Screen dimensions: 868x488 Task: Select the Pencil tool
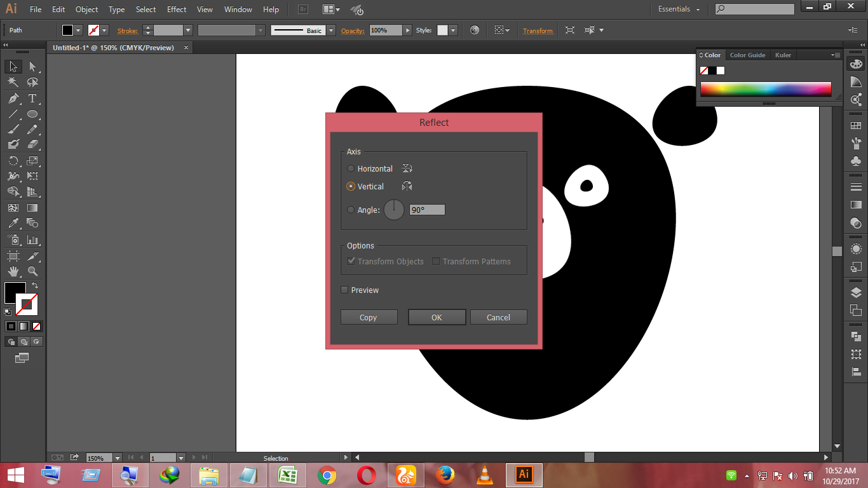click(32, 129)
